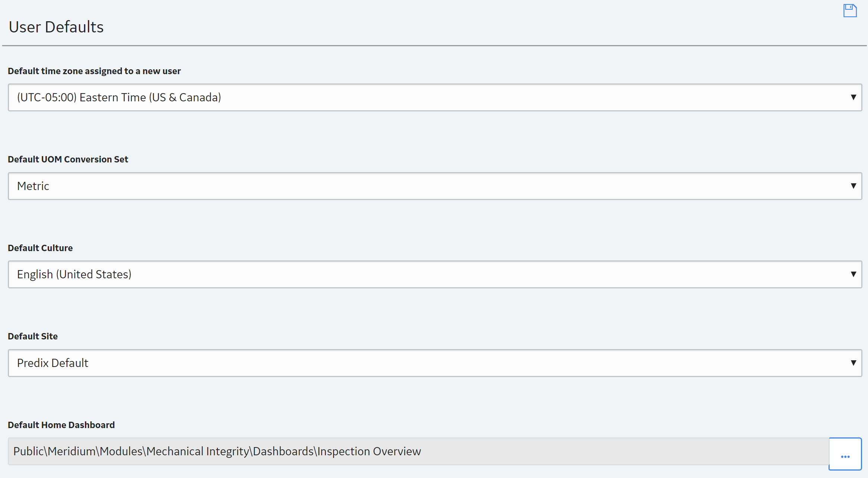
Task: Expand the time zone dropdown arrow
Action: [x=853, y=97]
